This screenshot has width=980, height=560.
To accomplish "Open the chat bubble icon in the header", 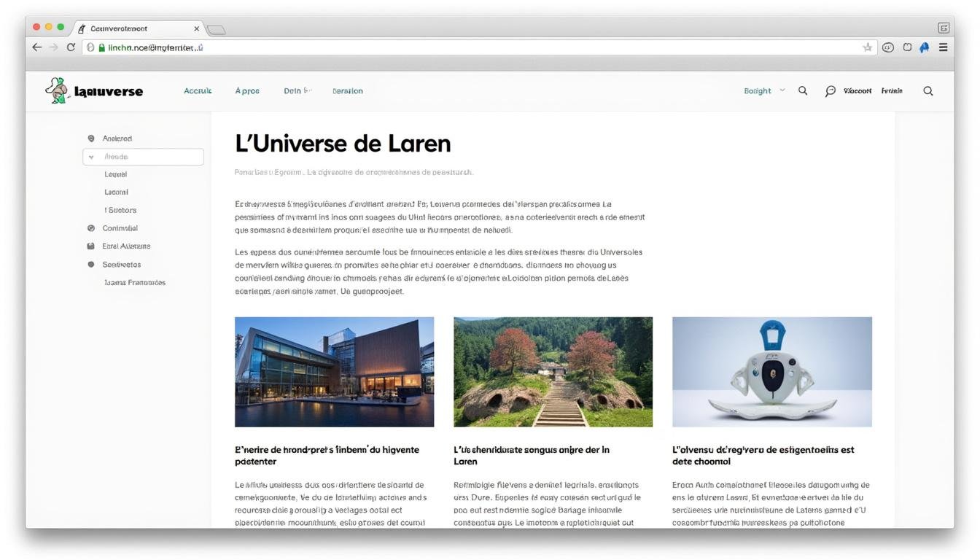I will 830,90.
